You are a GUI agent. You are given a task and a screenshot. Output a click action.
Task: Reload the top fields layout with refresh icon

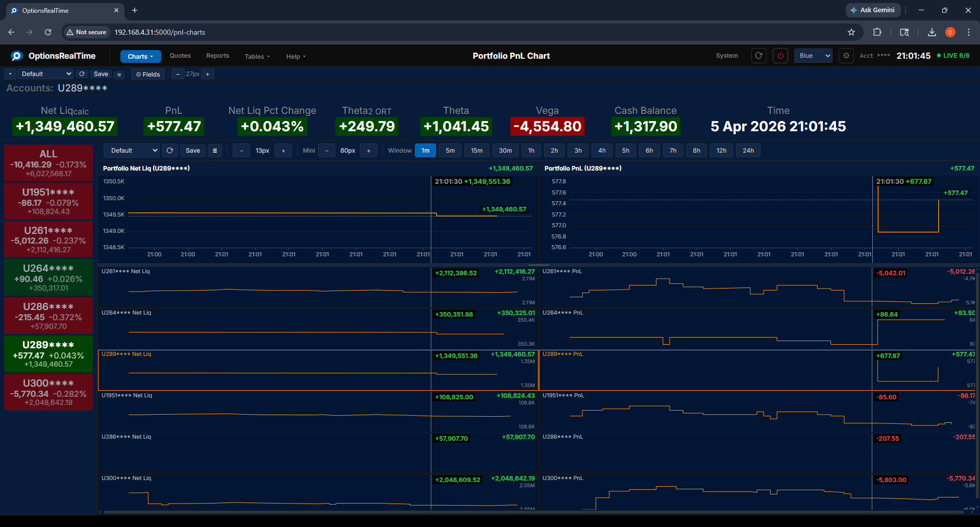tap(82, 74)
